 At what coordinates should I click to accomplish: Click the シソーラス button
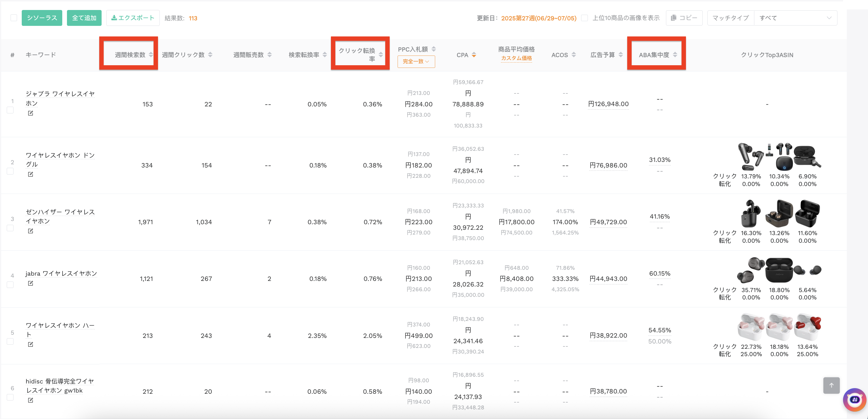[42, 18]
